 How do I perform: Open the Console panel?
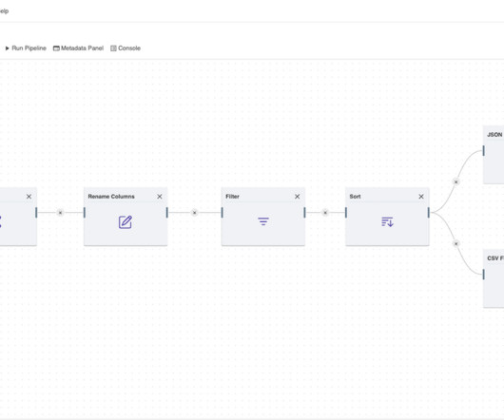pyautogui.click(x=126, y=48)
